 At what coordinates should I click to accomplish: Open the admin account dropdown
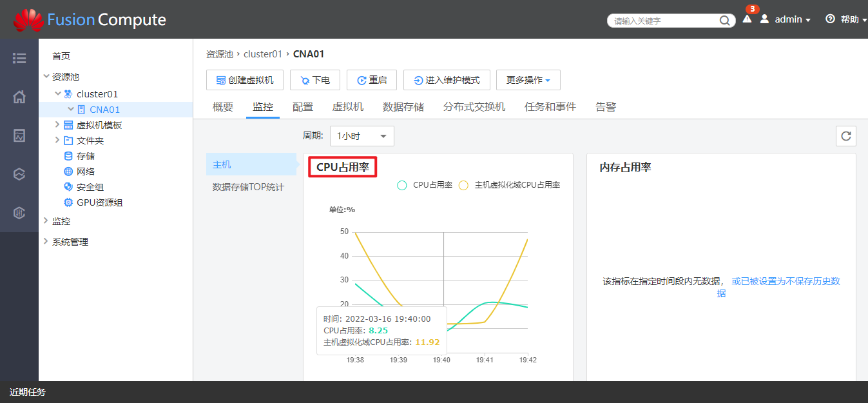(793, 20)
